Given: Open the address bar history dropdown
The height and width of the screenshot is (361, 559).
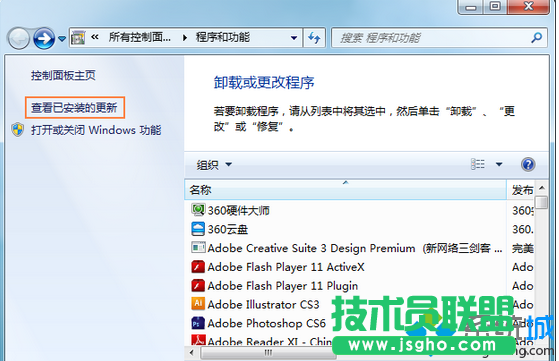Looking at the screenshot, I should point(294,37).
